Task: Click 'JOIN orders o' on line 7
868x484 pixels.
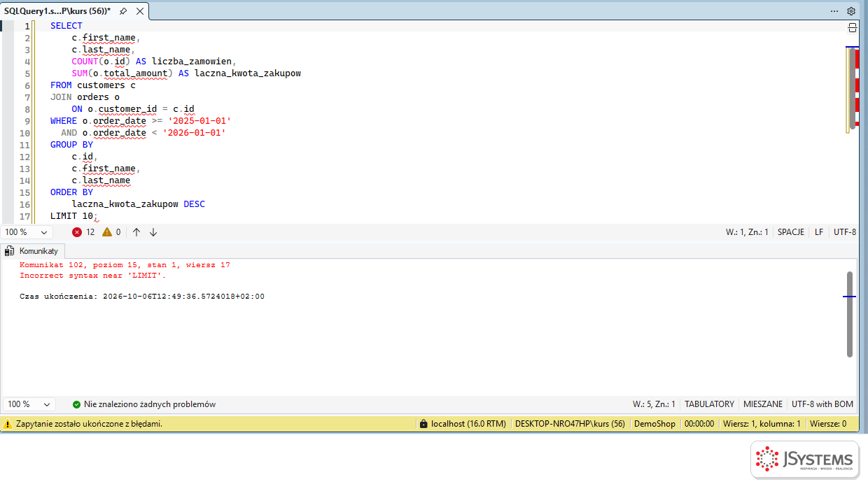Action: (85, 97)
